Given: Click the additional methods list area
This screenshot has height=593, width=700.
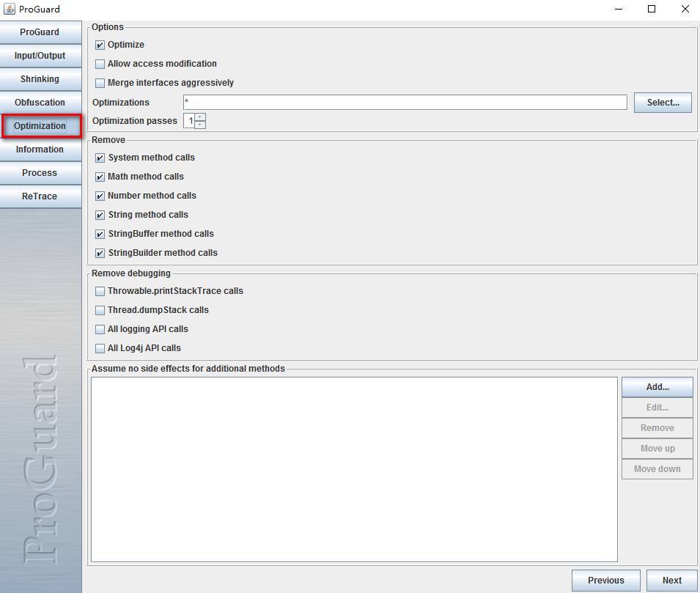Looking at the screenshot, I should click(354, 469).
